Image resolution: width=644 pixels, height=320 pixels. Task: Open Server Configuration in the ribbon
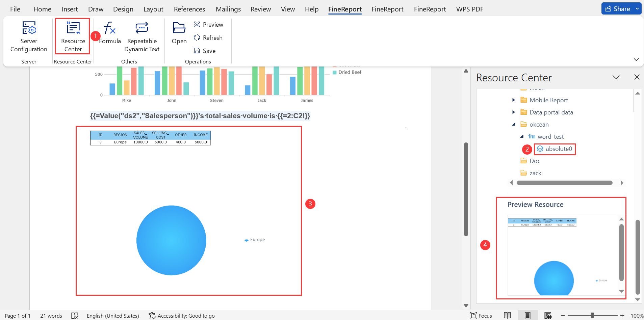tap(29, 36)
